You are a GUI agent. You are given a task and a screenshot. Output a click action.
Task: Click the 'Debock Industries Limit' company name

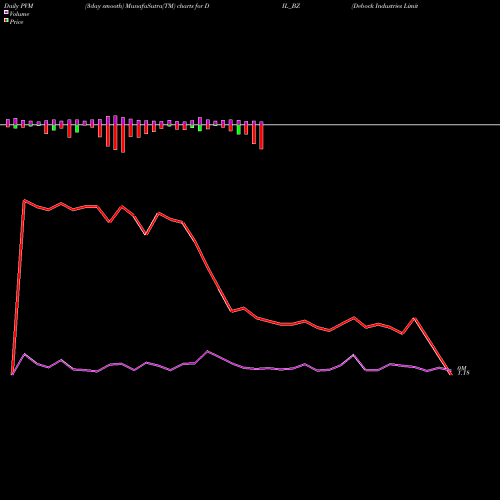385,6
